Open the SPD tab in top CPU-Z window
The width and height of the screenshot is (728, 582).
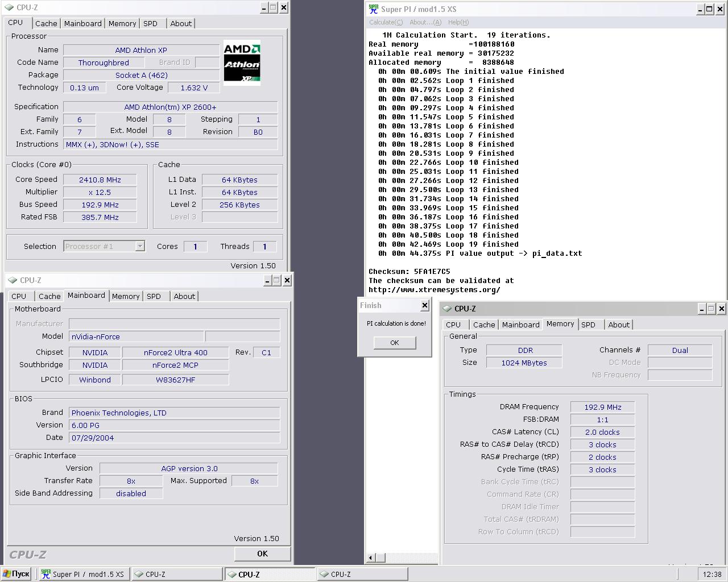coord(151,23)
